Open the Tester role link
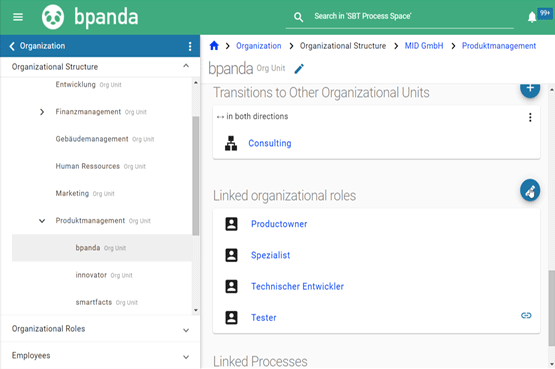 (x=264, y=318)
